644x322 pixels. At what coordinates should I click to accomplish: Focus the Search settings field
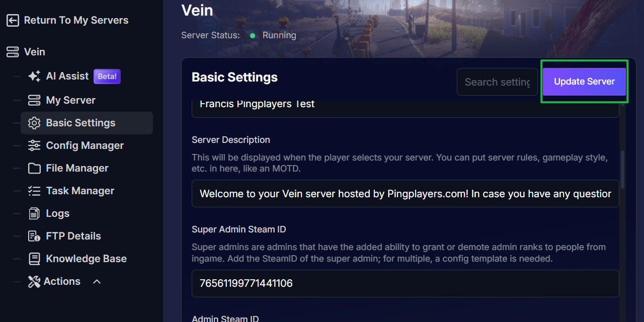(x=497, y=82)
